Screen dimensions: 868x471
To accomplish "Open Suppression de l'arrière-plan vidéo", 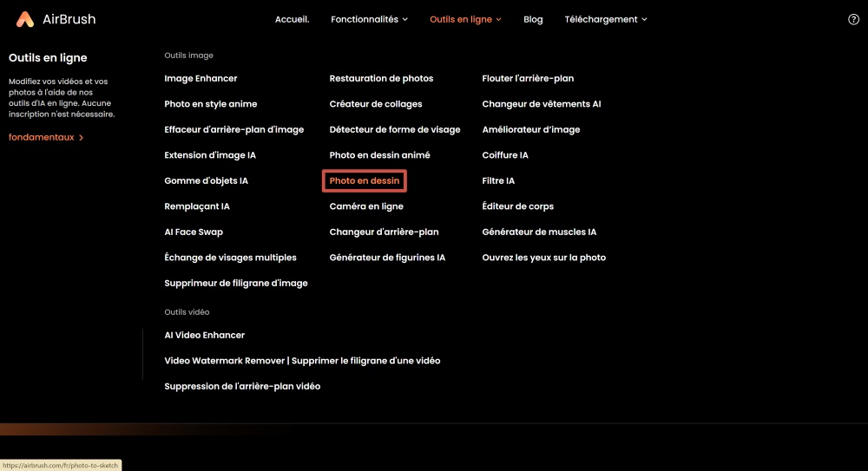I will 242,386.
